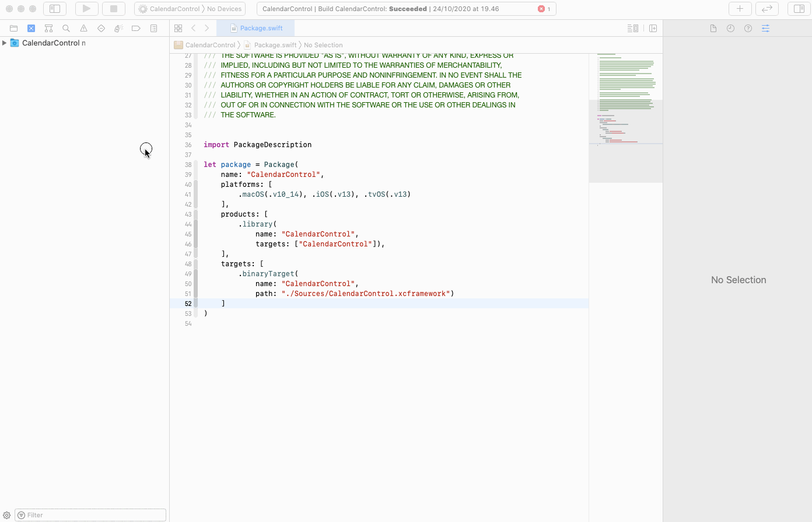
Task: Show the Project navigator folder icon
Action: coord(13,28)
